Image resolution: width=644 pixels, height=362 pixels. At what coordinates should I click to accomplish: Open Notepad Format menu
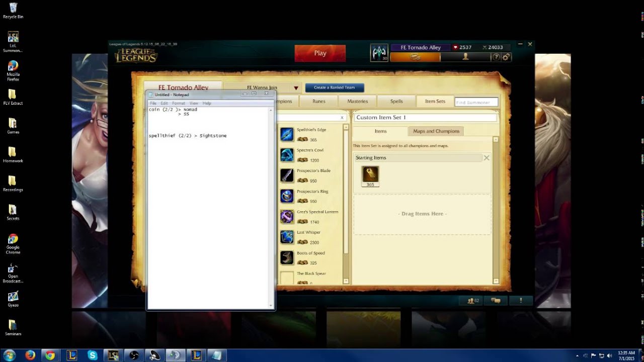click(x=179, y=103)
